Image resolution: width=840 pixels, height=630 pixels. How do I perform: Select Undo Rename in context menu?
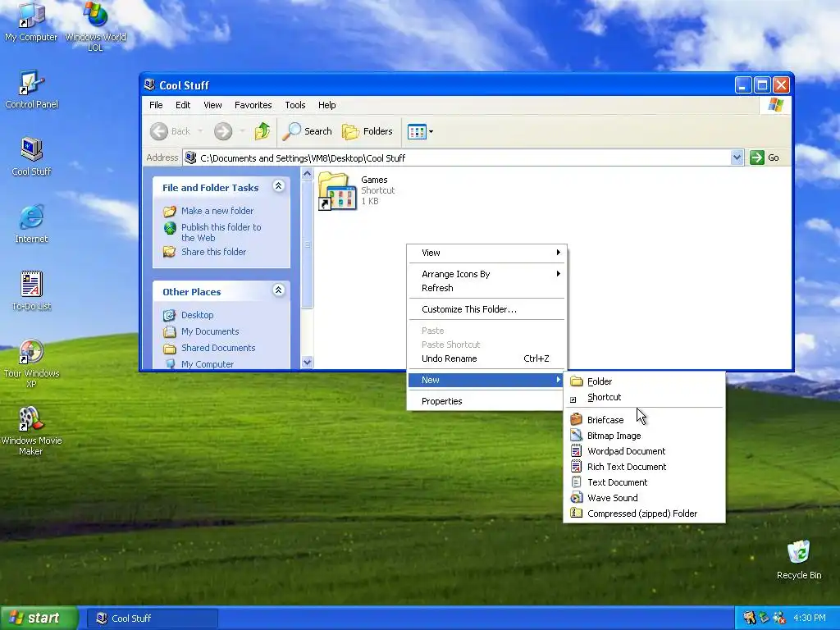click(486, 358)
